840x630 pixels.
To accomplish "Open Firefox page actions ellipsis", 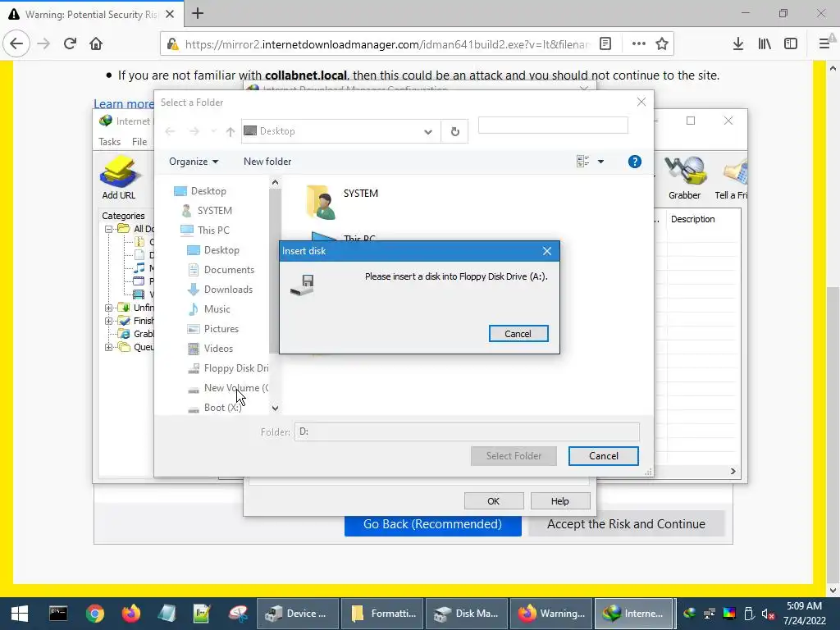I will tap(638, 44).
